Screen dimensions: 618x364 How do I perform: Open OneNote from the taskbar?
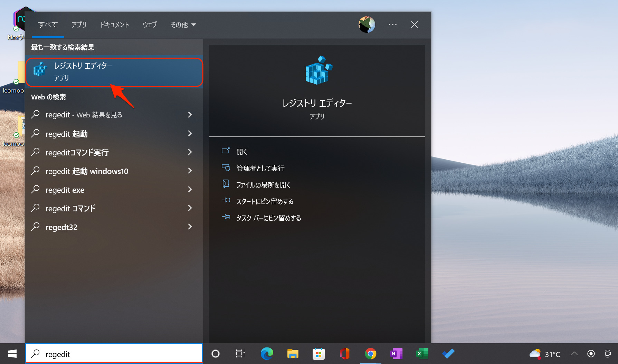point(396,354)
